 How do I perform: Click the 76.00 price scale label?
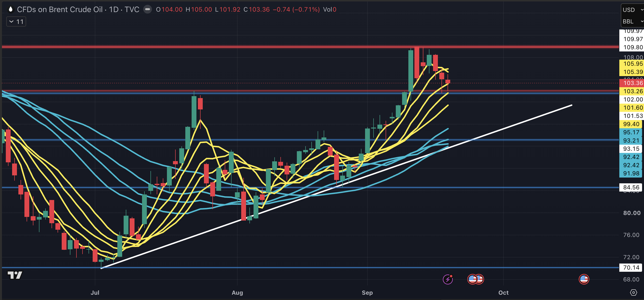click(x=631, y=235)
